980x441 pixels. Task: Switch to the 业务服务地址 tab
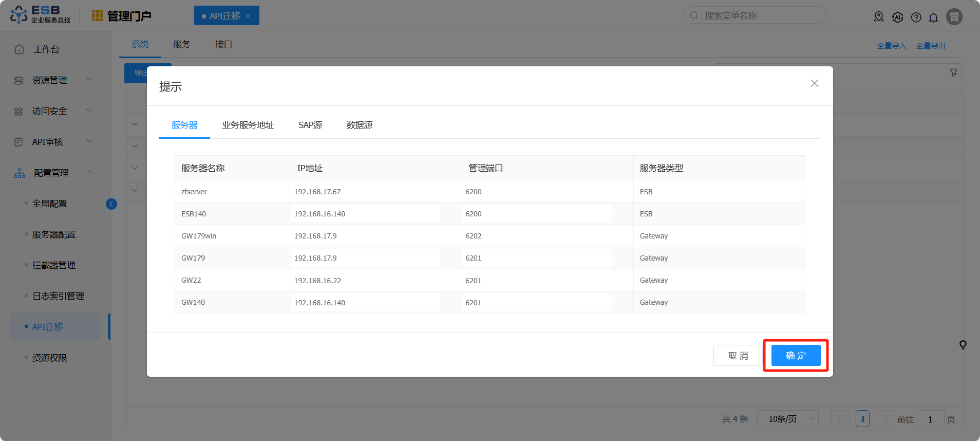point(248,125)
